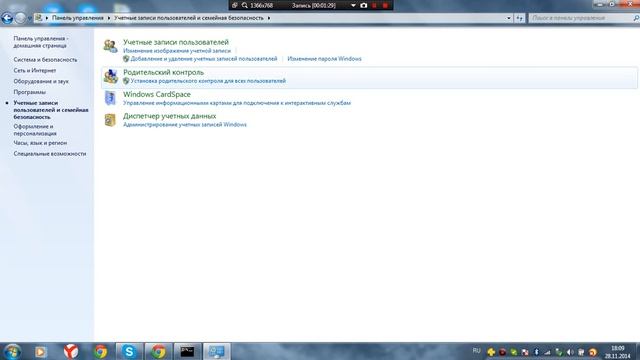Click the recorder magnifier zoom icon
Screen dimensions: 640x360
coord(244,5)
